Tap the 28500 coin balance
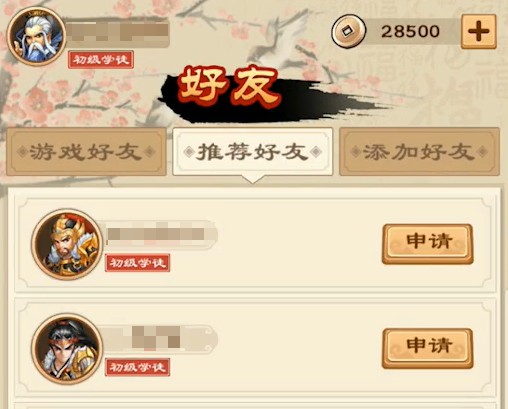Image resolution: width=508 pixels, height=409 pixels. click(x=410, y=32)
